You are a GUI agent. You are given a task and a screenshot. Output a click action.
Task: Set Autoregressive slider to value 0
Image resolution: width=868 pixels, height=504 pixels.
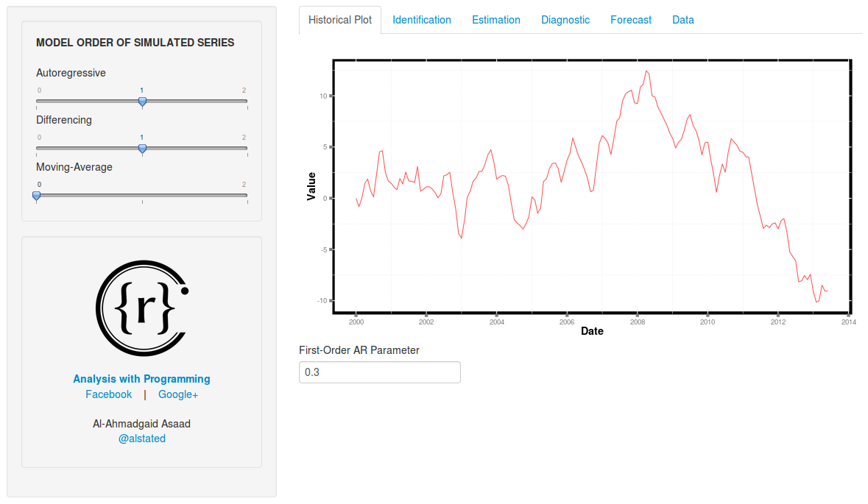[37, 102]
